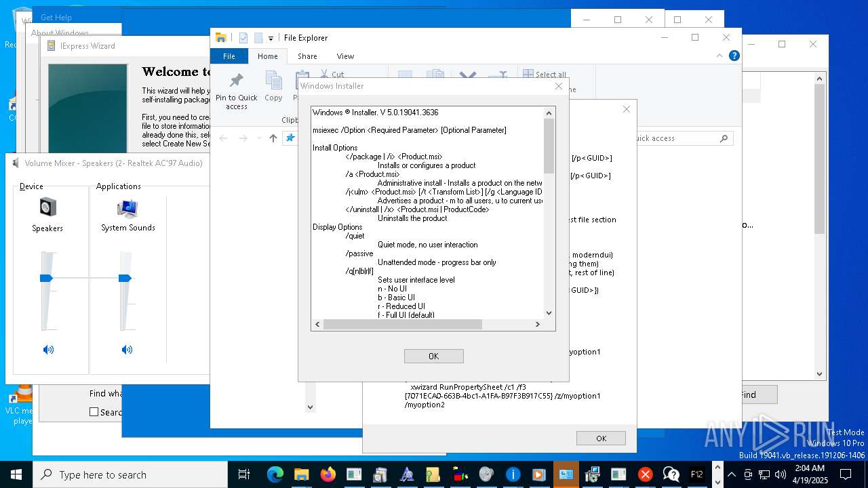Click the gray speaker taskbar app icon

(x=486, y=474)
